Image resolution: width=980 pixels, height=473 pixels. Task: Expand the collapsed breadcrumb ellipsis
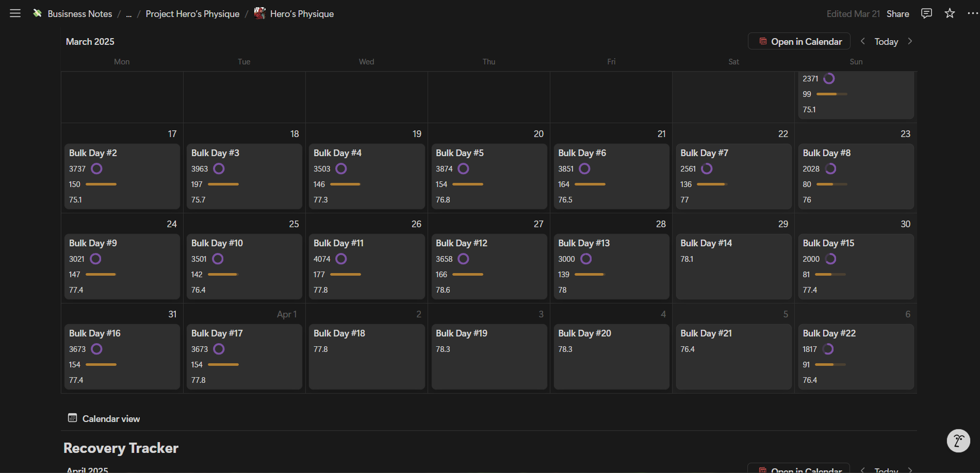point(129,14)
